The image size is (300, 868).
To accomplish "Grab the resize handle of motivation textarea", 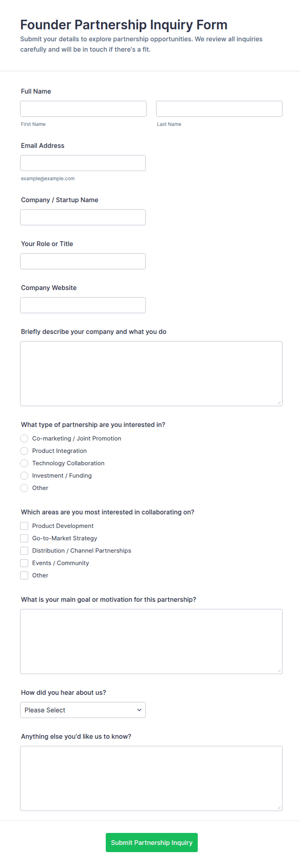I will tap(279, 671).
